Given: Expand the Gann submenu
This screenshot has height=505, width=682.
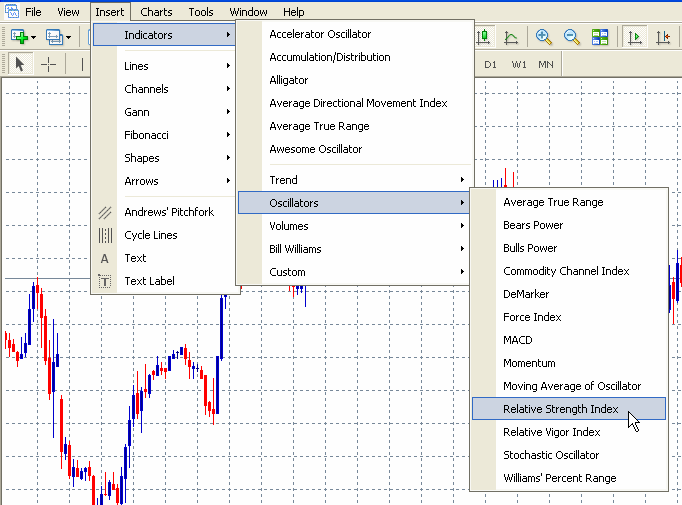Looking at the screenshot, I should (164, 112).
